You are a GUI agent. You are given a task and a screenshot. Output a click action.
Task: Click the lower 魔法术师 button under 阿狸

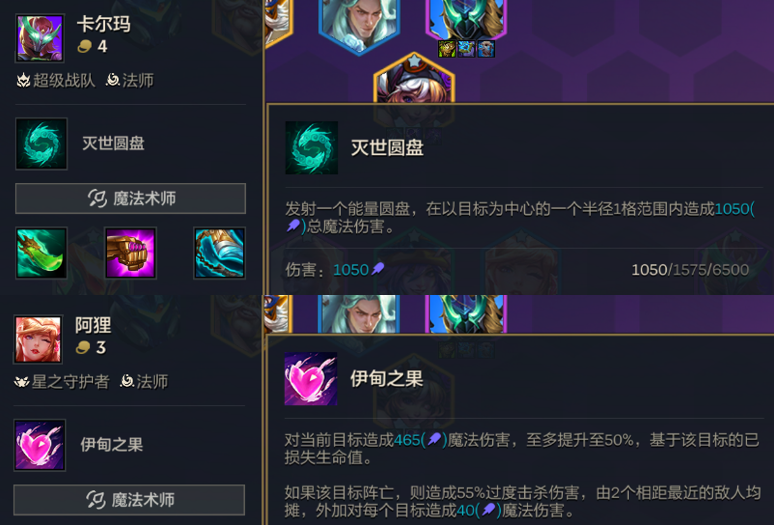[x=129, y=500]
